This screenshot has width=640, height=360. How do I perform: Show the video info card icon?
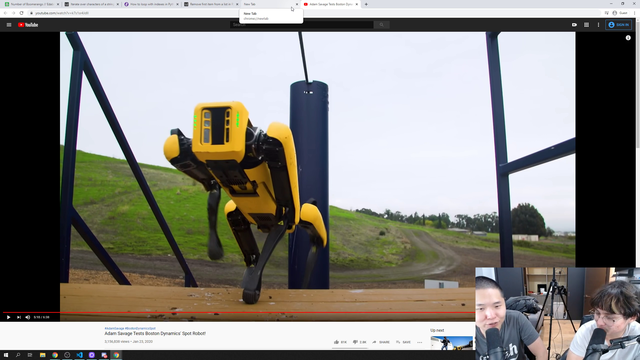[628, 38]
